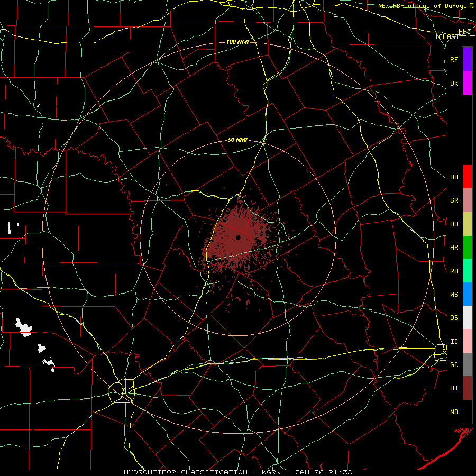Select the WS blue legend swatch
This screenshot has width=476, height=476.
(x=467, y=294)
